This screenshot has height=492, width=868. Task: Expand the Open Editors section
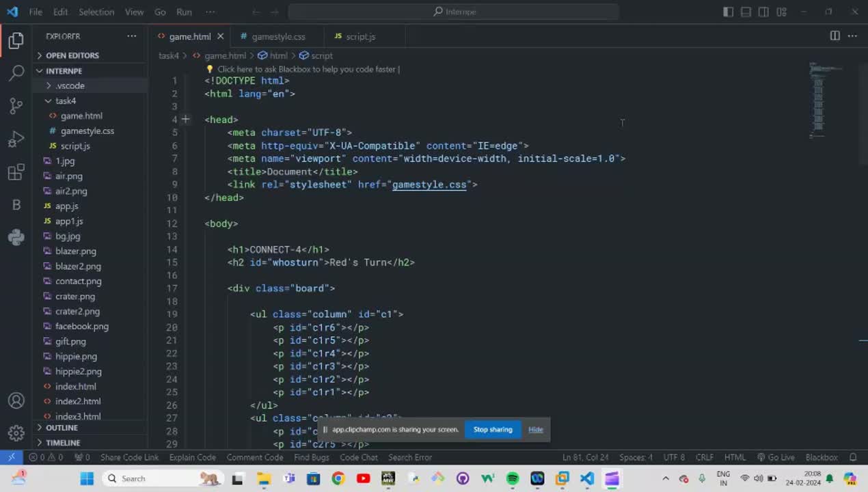[72, 55]
